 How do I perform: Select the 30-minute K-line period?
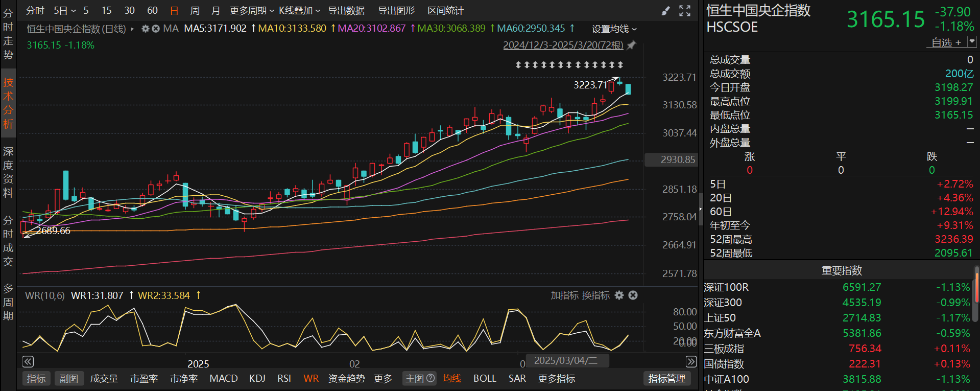[x=130, y=11]
